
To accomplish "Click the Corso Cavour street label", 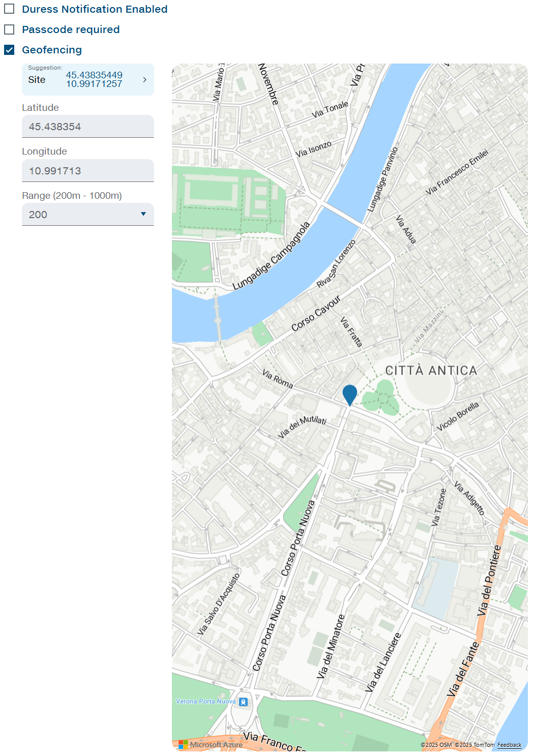I will coord(316,313).
